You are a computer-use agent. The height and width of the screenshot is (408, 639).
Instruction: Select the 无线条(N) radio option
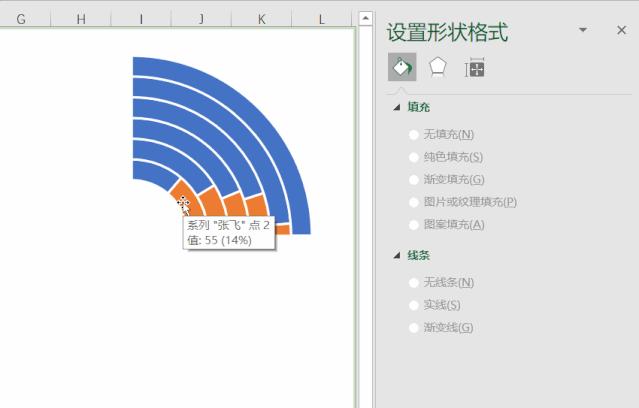414,282
